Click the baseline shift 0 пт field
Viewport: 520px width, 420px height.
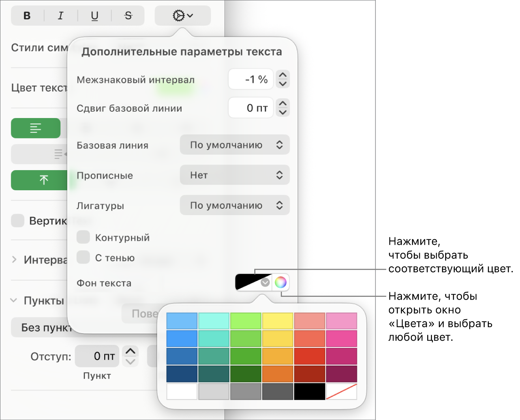251,108
